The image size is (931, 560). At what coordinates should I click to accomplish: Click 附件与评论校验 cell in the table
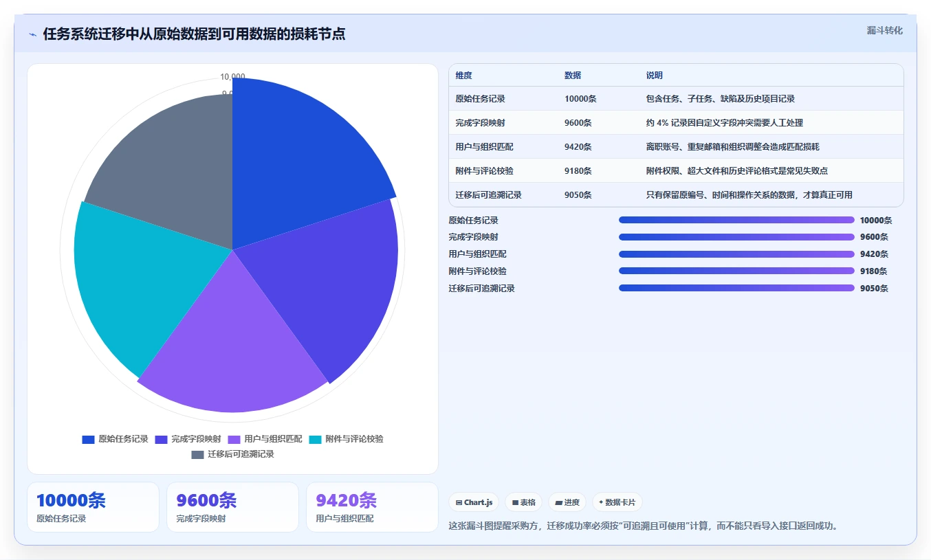click(484, 171)
